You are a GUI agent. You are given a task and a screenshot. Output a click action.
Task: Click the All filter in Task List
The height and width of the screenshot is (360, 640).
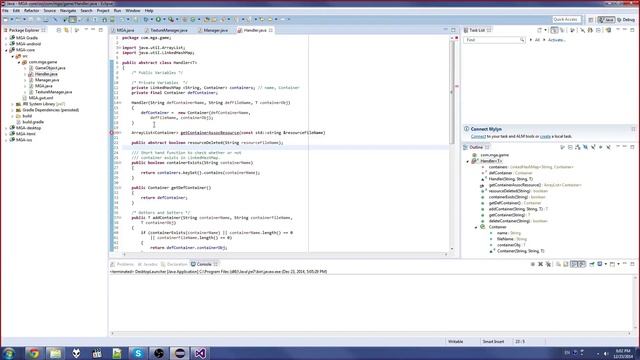pos(537,40)
